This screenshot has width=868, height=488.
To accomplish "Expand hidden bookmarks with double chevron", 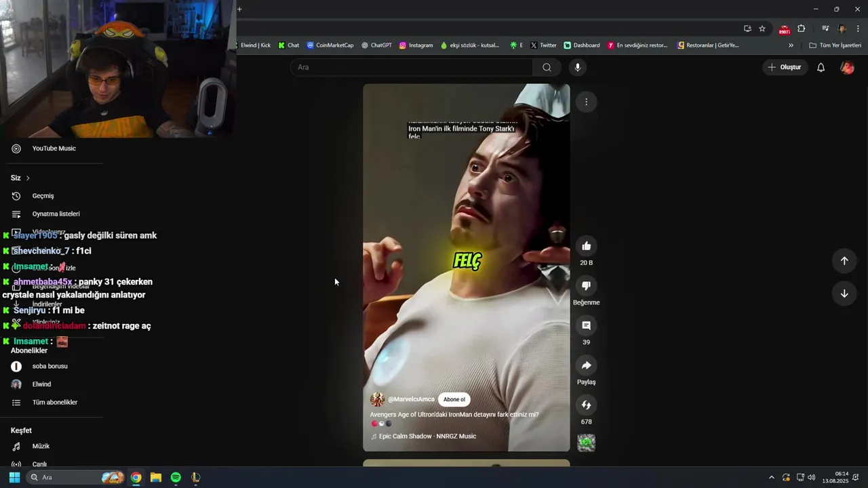I will click(x=791, y=45).
